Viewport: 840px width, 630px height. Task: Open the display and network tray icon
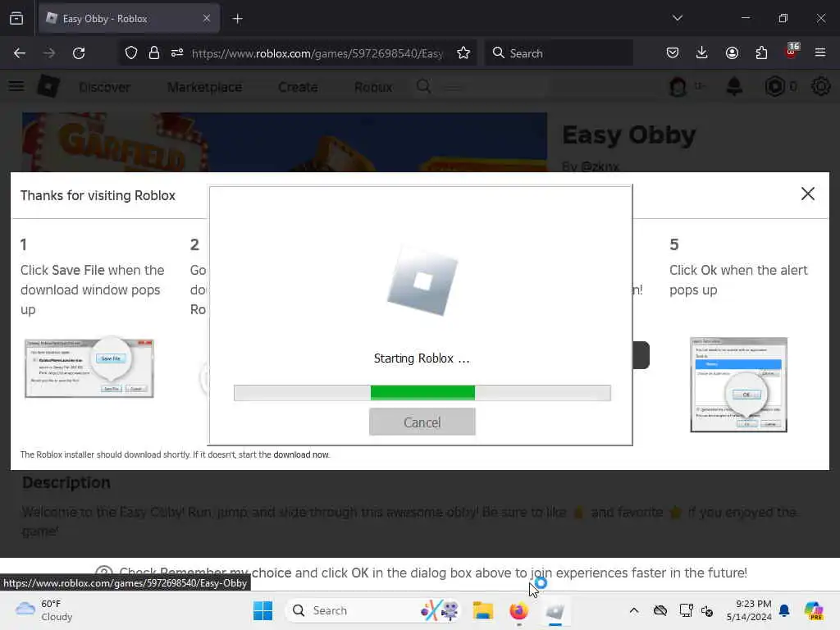point(686,610)
